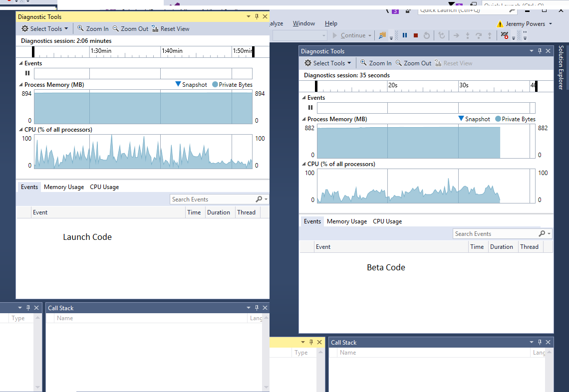Open the Window menu
This screenshot has height=392, width=569.
(303, 23)
